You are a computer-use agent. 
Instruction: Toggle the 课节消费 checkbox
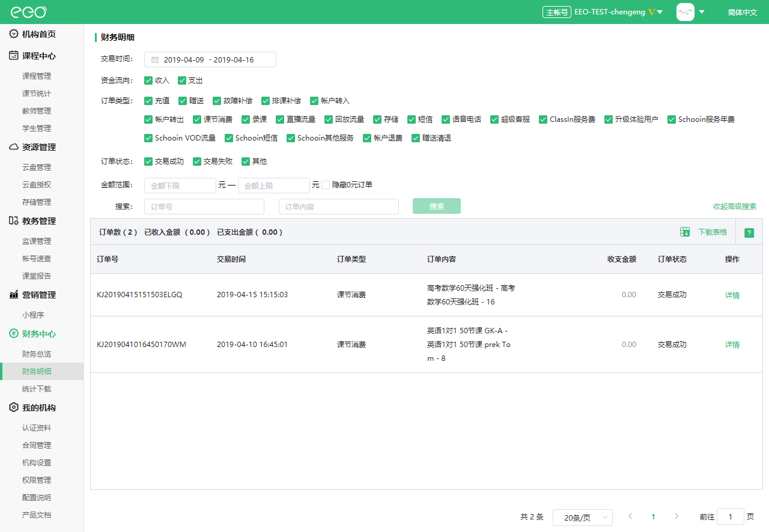197,119
